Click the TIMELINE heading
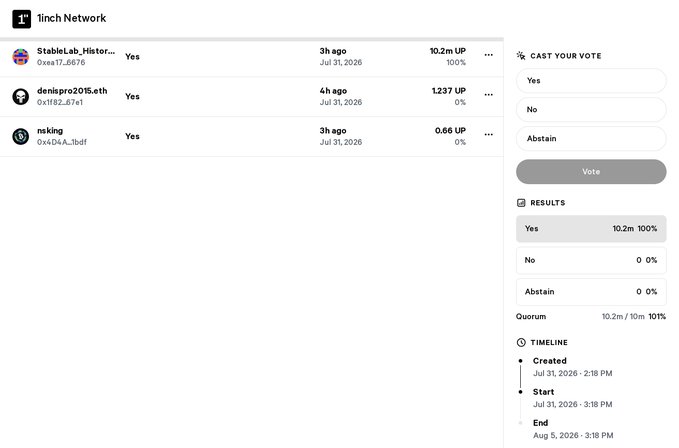The height and width of the screenshot is (448, 679). point(549,342)
